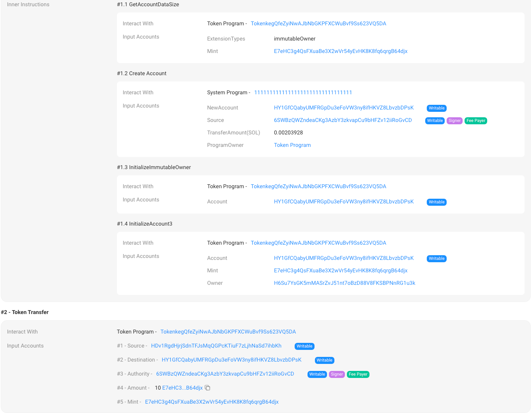Open the #1 Source address HDv1RgdHjrj…

pos(216,346)
